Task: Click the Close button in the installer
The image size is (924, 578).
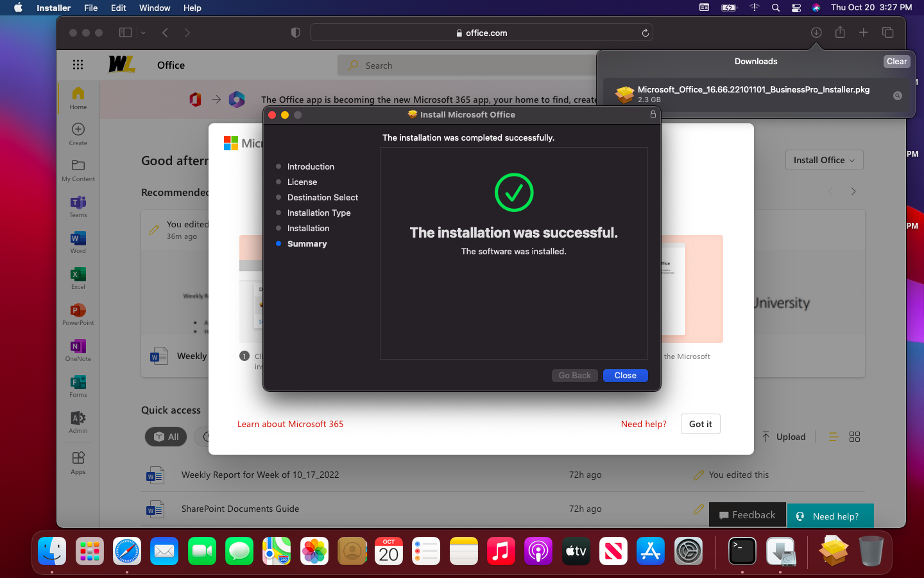Action: tap(625, 376)
